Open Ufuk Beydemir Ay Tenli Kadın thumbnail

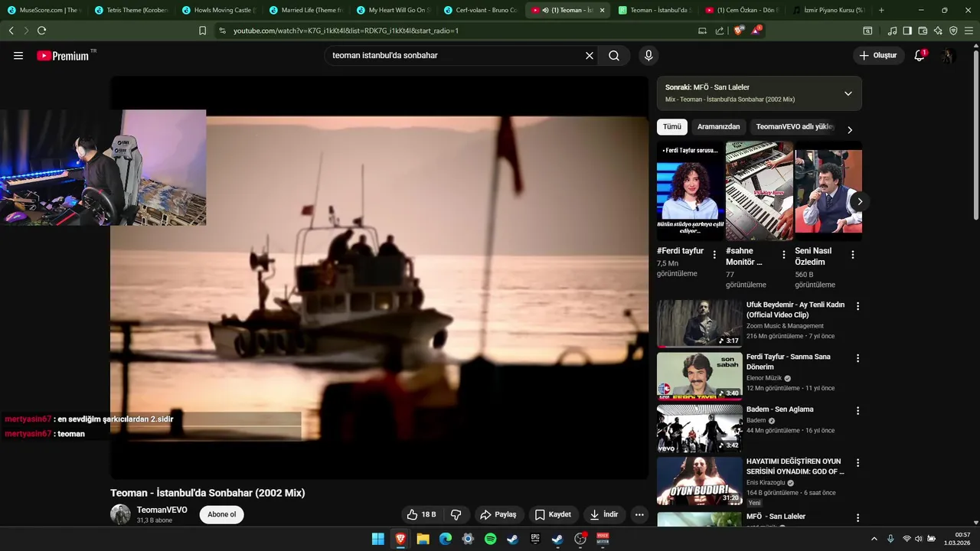(700, 323)
